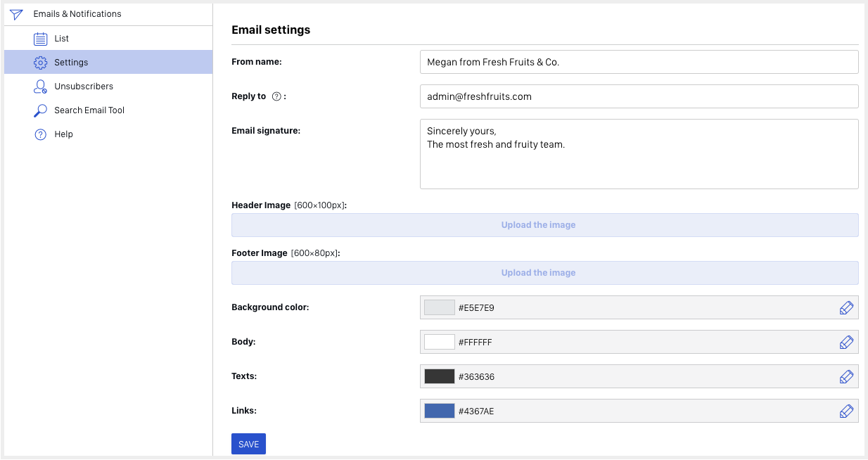868x460 pixels.
Task: Open the Search Email Tool menu item
Action: (x=89, y=110)
